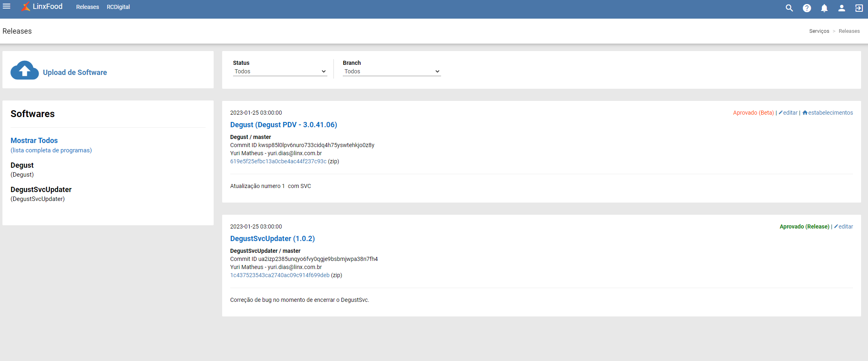Viewport: 868px width, 361px height.
Task: Click the house icon beside estabelecimentos
Action: (805, 113)
